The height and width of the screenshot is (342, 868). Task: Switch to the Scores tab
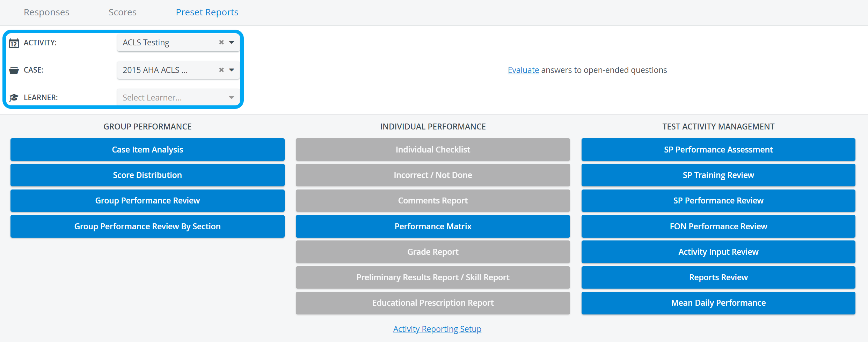point(123,12)
